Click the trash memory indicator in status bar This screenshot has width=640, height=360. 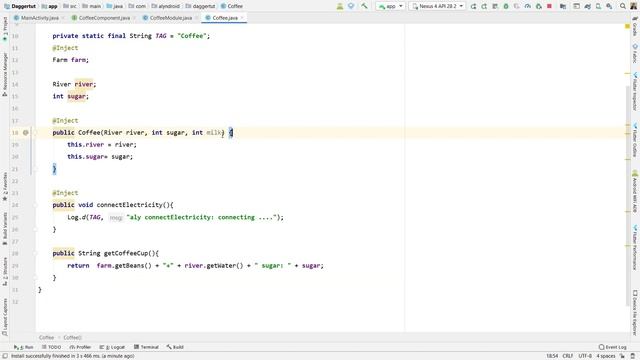(x=633, y=356)
